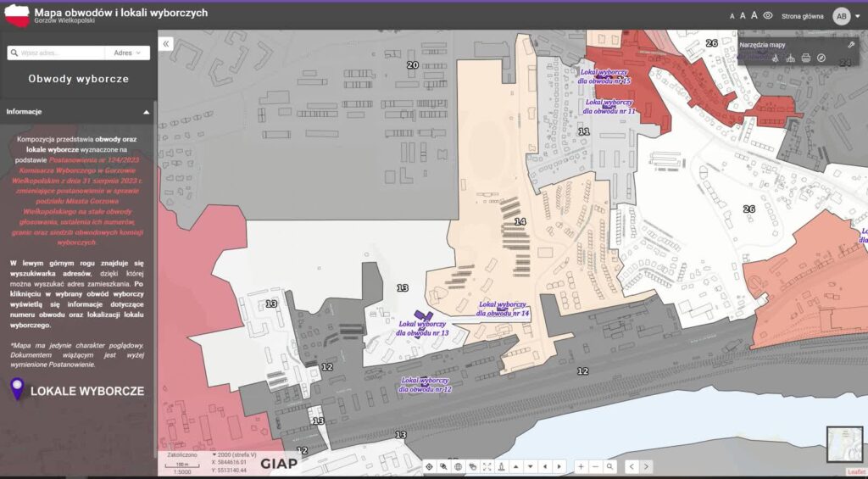Screen dimensions: 868x479
Task: Open the Adres search type dropdown
Action: click(127, 53)
